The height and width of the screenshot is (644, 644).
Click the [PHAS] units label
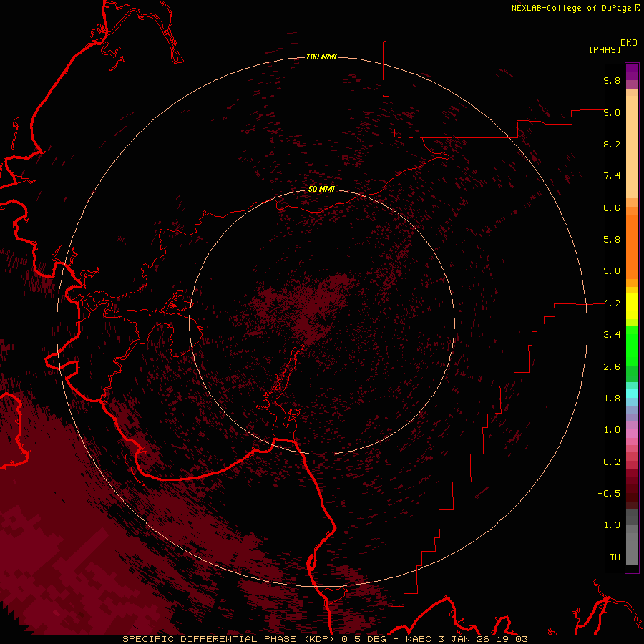[x=605, y=50]
